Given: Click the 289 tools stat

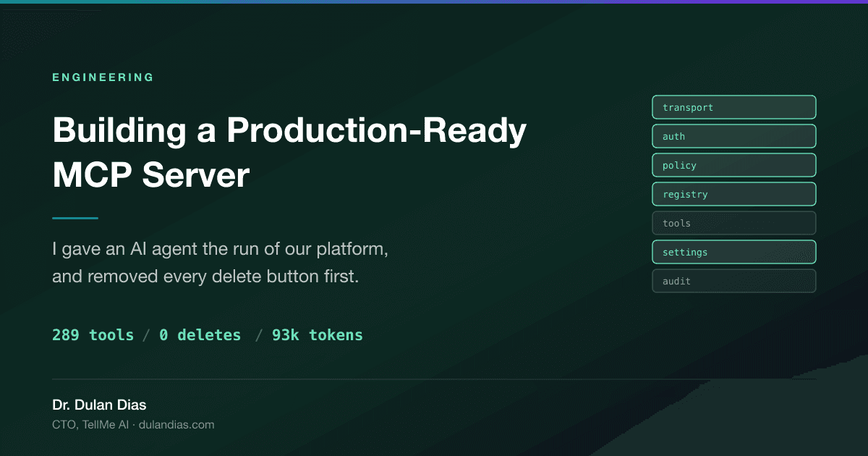Looking at the screenshot, I should tap(93, 335).
